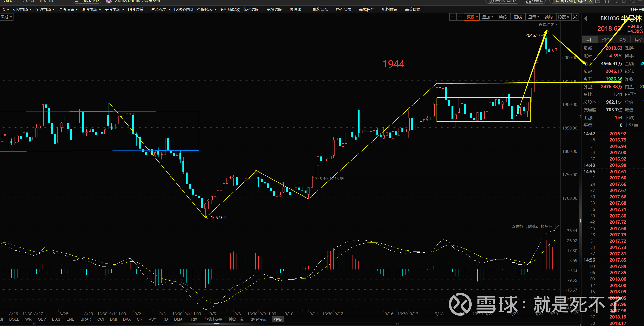Open 画线 drawing tools
This screenshot has height=326, width=644.
pos(518,17)
